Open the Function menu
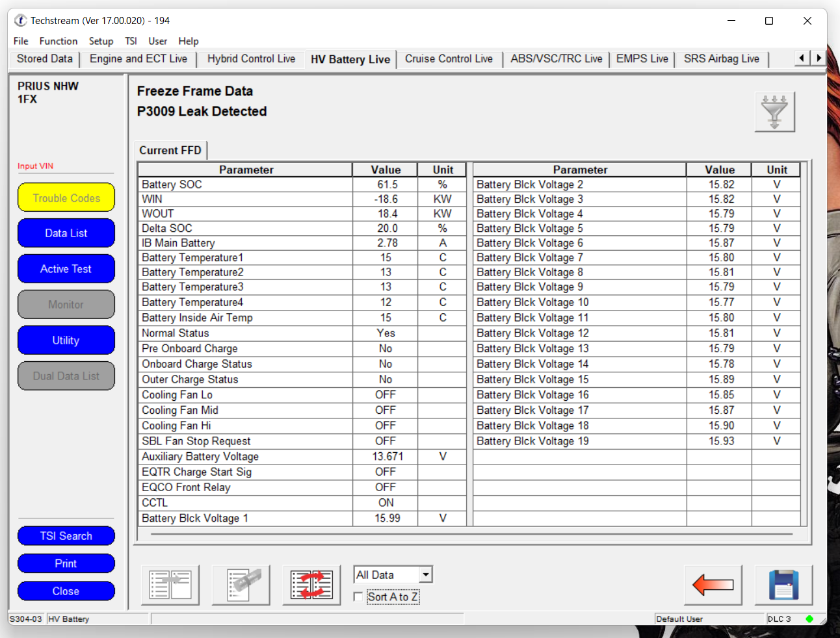This screenshot has width=840, height=638. (59, 41)
